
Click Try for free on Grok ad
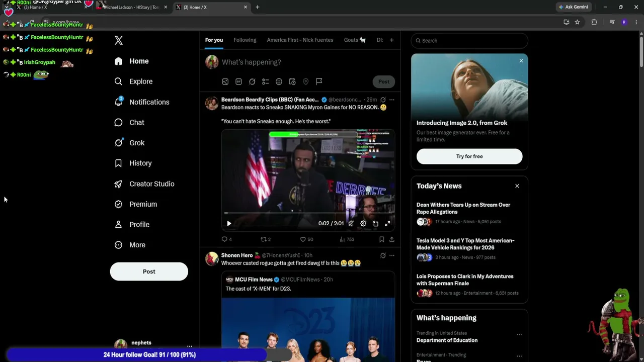tap(469, 156)
